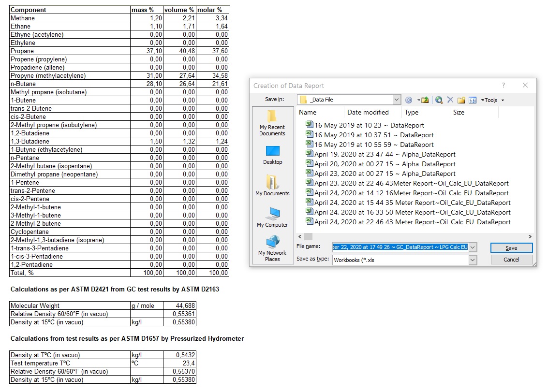
Task: Open My Recent Documents place
Action: click(272, 123)
